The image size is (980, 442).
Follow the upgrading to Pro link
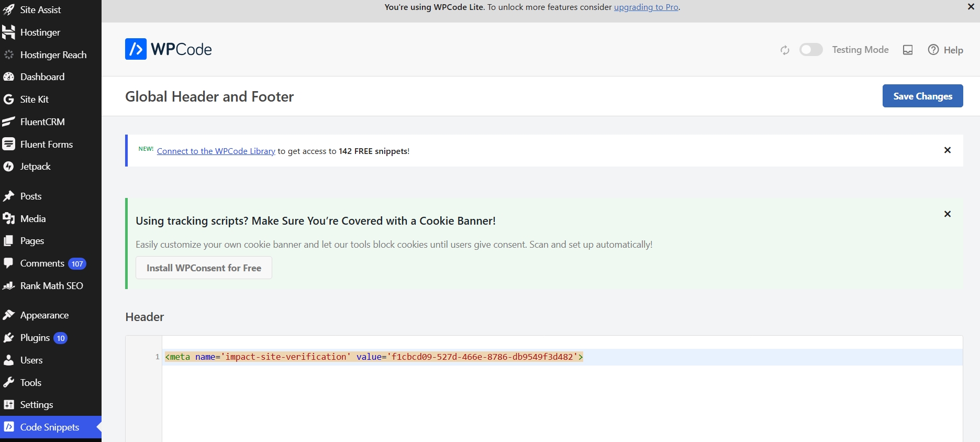click(x=646, y=7)
